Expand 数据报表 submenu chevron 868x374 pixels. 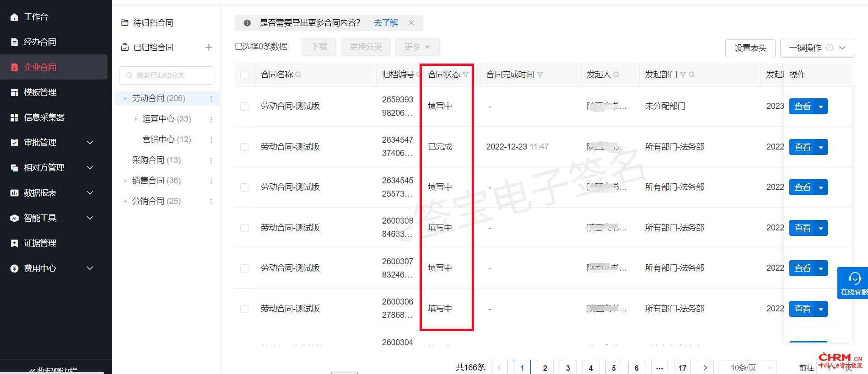point(90,193)
